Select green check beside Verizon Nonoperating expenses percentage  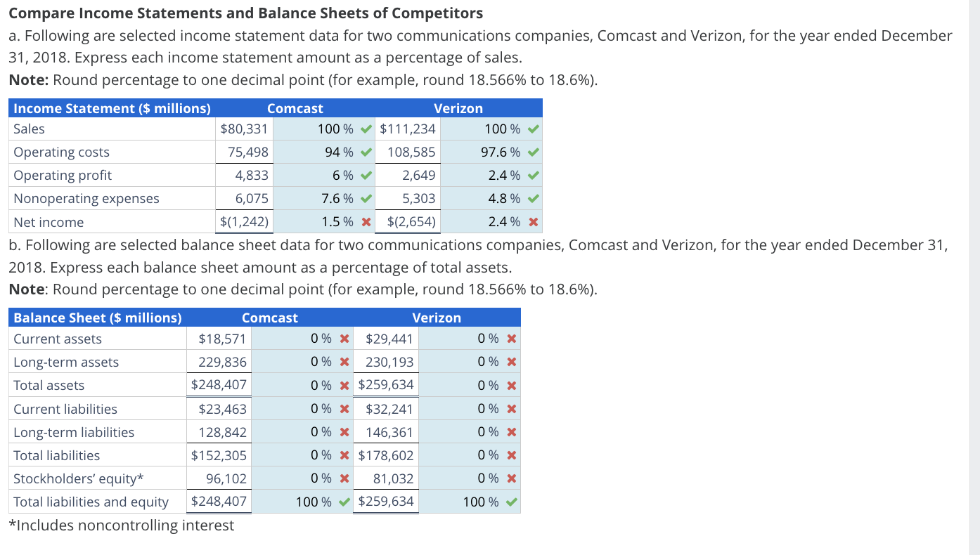534,199
